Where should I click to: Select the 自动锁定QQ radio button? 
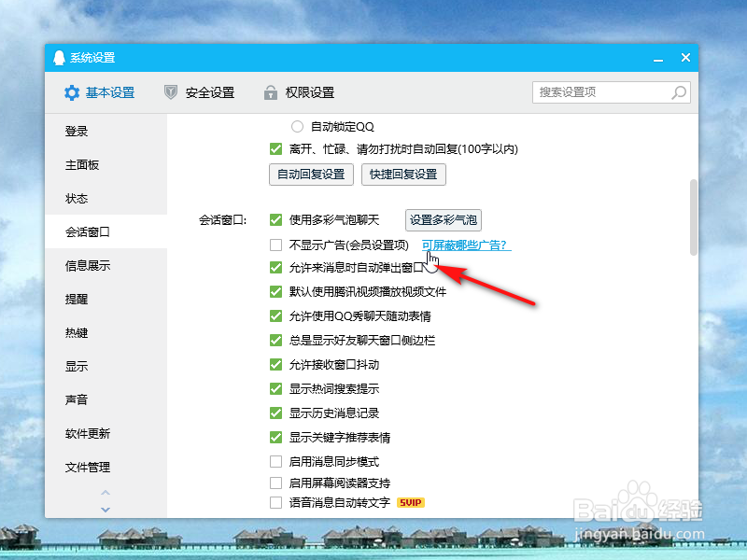click(x=297, y=126)
